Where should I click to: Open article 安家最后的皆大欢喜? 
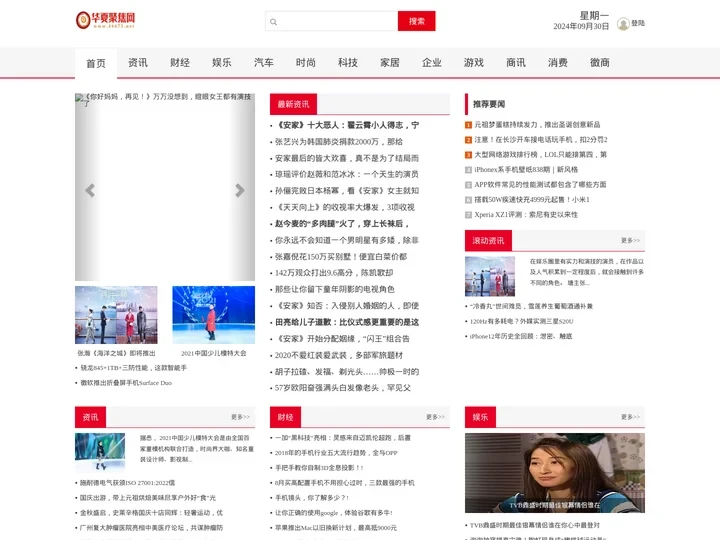click(347, 158)
